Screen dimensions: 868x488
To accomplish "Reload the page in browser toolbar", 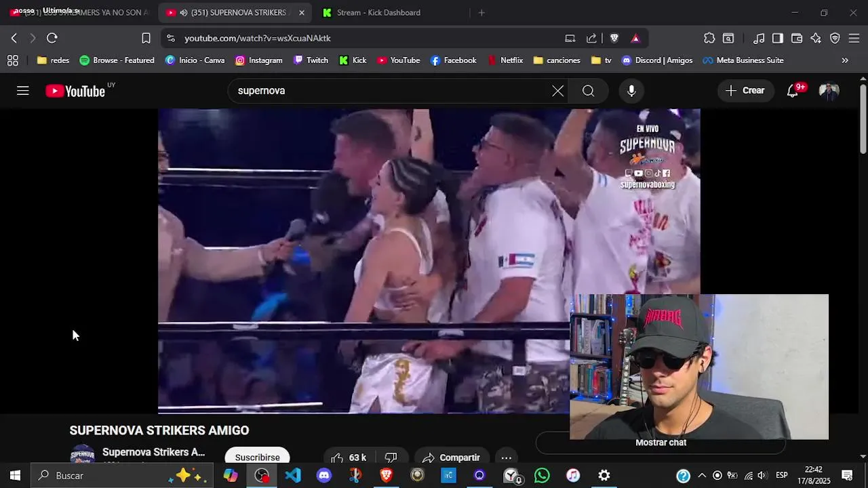I will click(x=52, y=38).
